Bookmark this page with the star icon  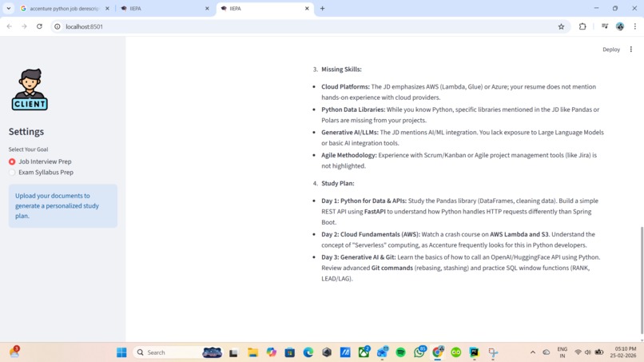pos(561,26)
